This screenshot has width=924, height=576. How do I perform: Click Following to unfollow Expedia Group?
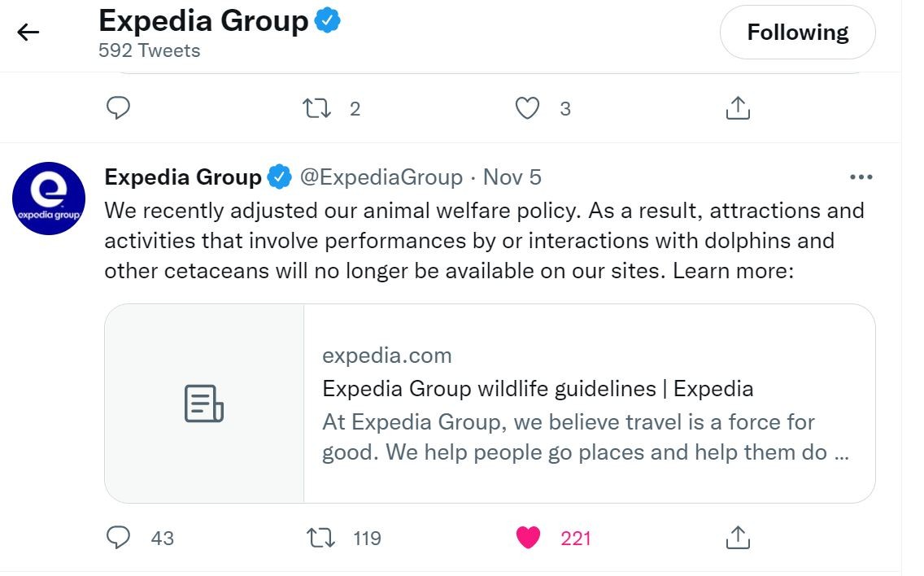click(x=797, y=33)
